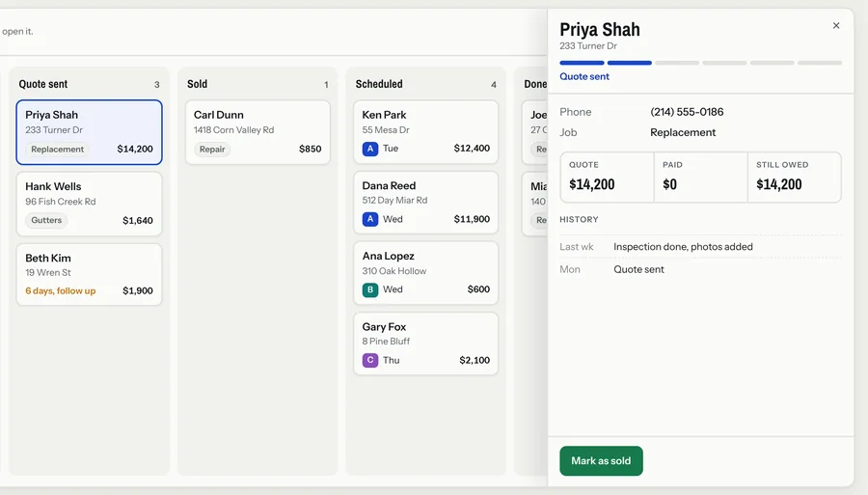Click the $1,640 amount on Hank Wells card

[x=137, y=220]
